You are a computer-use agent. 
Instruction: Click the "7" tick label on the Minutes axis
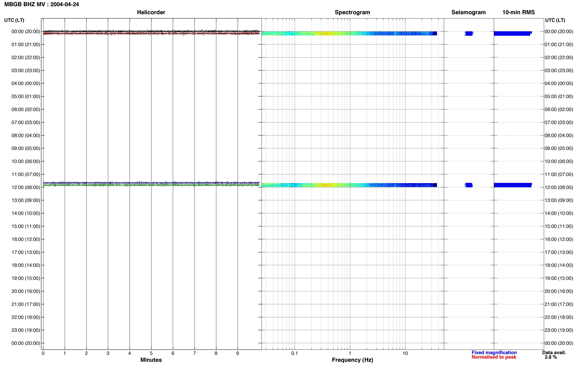click(x=195, y=353)
